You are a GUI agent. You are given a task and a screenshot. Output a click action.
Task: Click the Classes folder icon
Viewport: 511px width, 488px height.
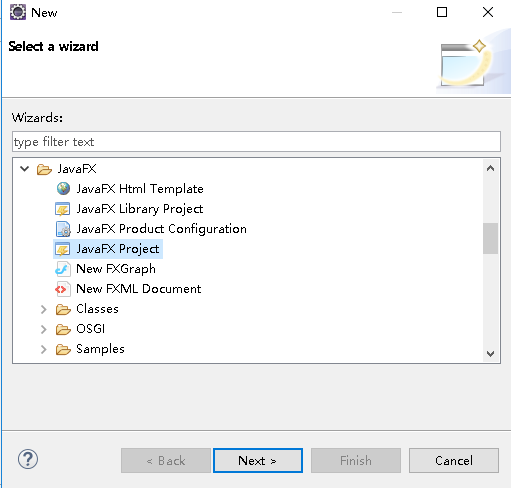pos(63,309)
